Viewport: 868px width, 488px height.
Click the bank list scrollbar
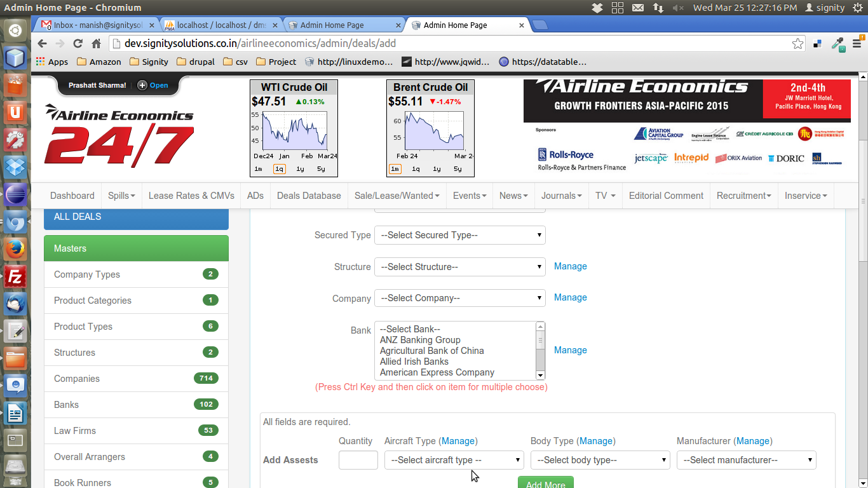tap(541, 351)
